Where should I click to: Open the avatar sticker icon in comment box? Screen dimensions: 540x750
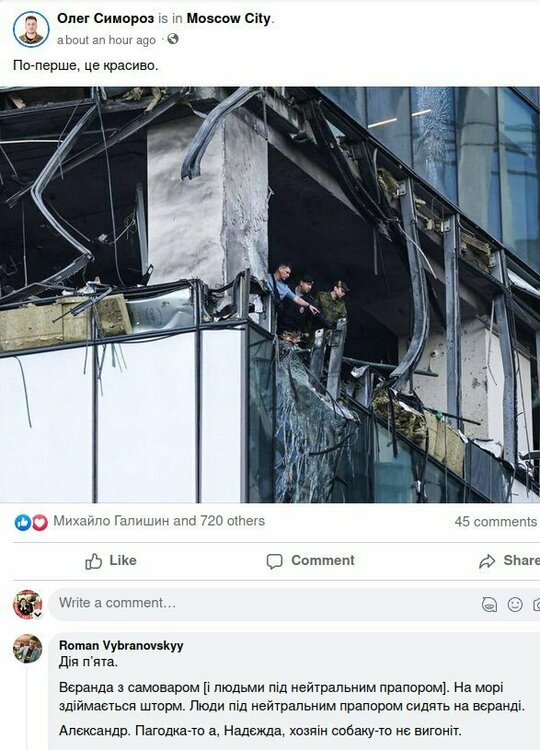pyautogui.click(x=489, y=605)
